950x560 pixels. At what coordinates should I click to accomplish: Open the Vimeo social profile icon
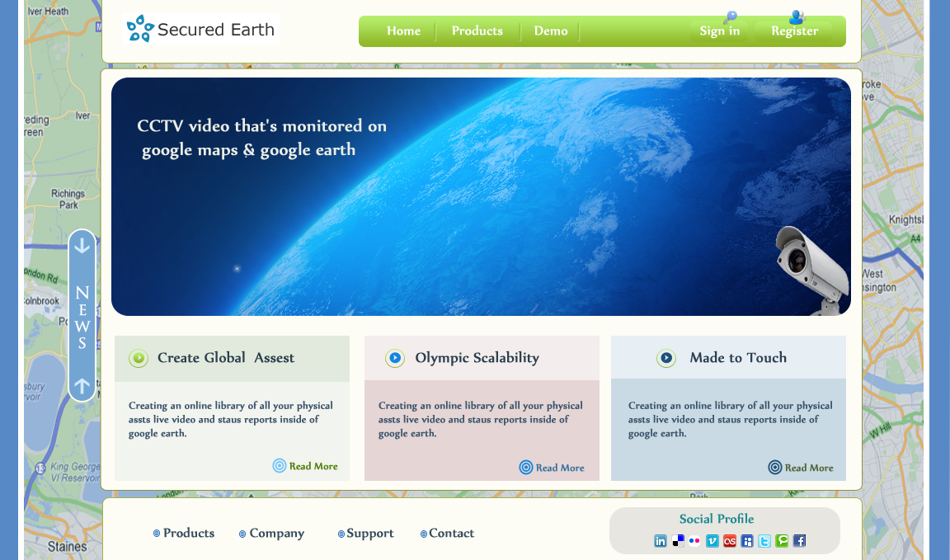[712, 540]
